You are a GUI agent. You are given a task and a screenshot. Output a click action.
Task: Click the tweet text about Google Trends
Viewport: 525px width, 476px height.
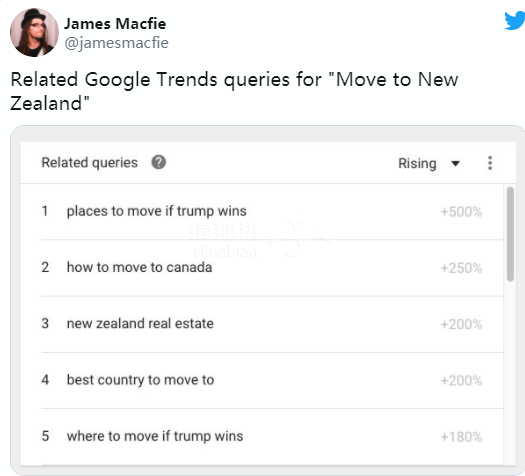[x=234, y=91]
